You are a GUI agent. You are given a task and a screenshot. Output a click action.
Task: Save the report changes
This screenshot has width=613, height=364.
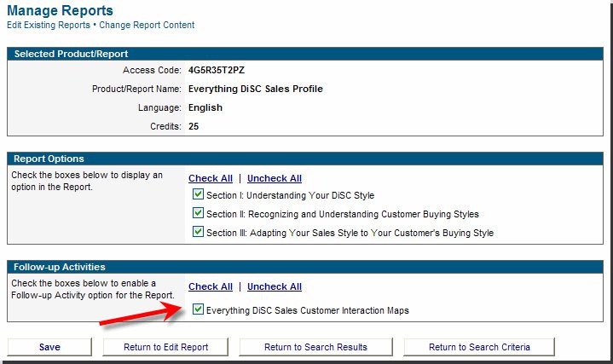coord(49,347)
